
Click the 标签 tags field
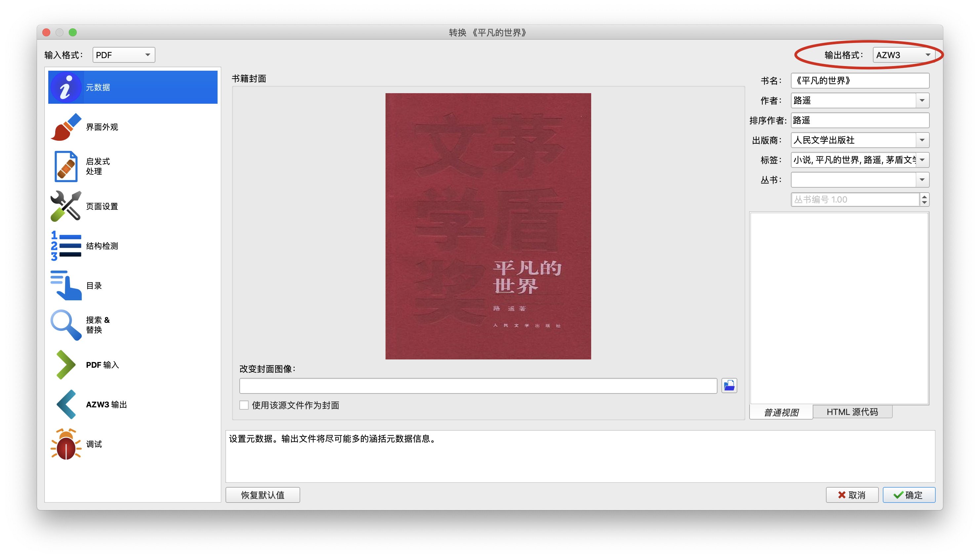pyautogui.click(x=854, y=160)
